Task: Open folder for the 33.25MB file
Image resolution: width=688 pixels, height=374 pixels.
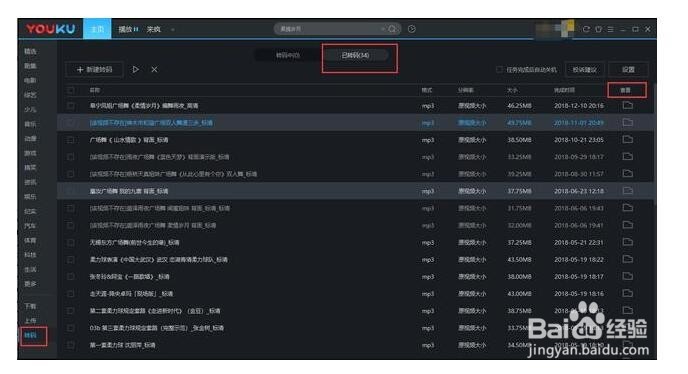Action: tap(627, 157)
